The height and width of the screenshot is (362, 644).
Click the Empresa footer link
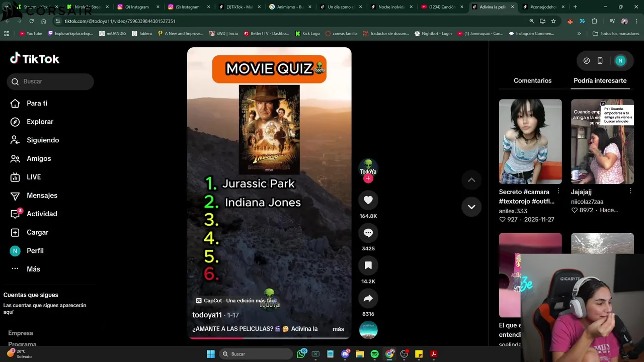pyautogui.click(x=21, y=333)
